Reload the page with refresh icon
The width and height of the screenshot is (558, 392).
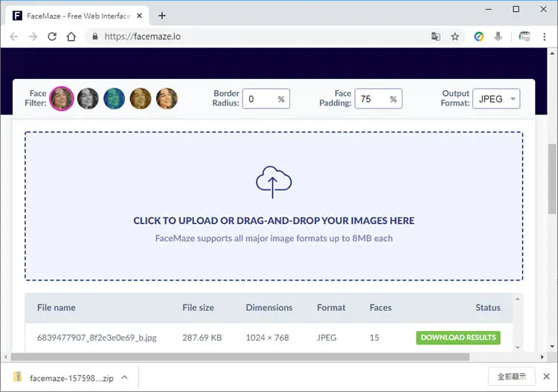[52, 36]
